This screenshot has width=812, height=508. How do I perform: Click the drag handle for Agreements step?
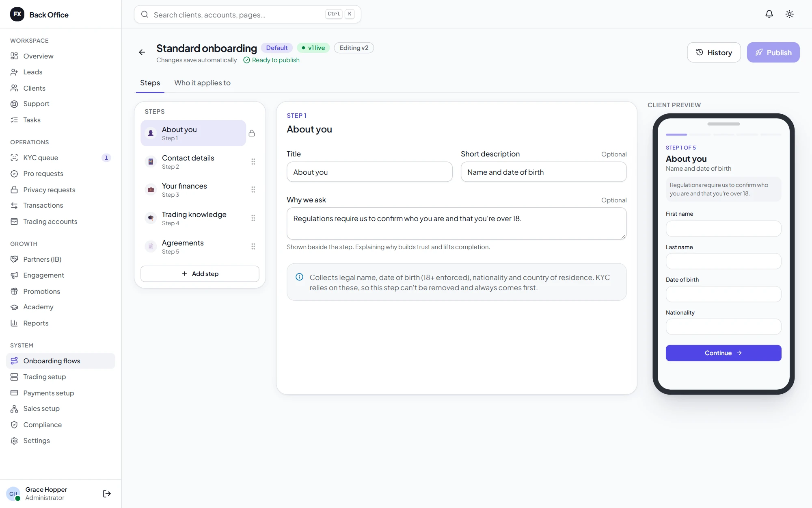tap(253, 247)
